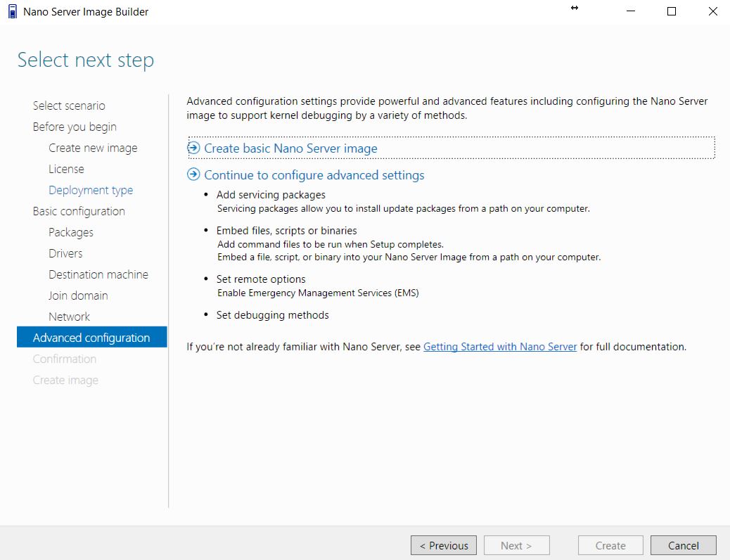The image size is (730, 560).
Task: Click the Embed a file, script, or binary line
Action: click(x=409, y=257)
